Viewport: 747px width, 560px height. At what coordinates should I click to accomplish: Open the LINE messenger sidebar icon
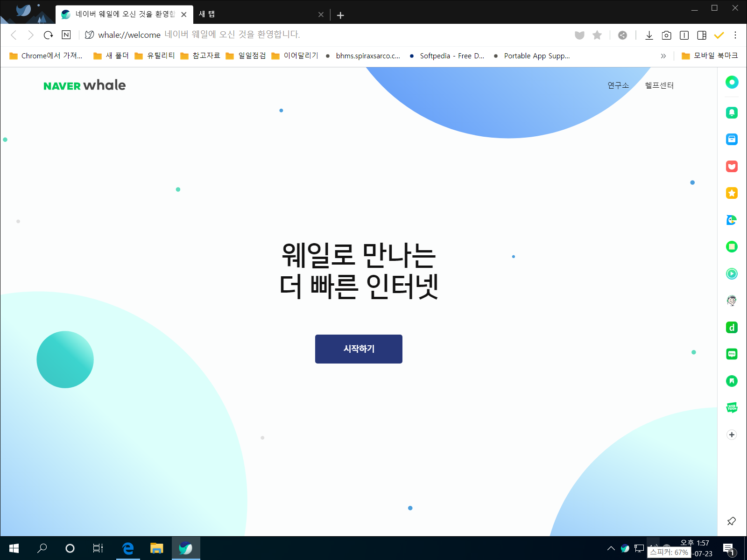(732, 355)
